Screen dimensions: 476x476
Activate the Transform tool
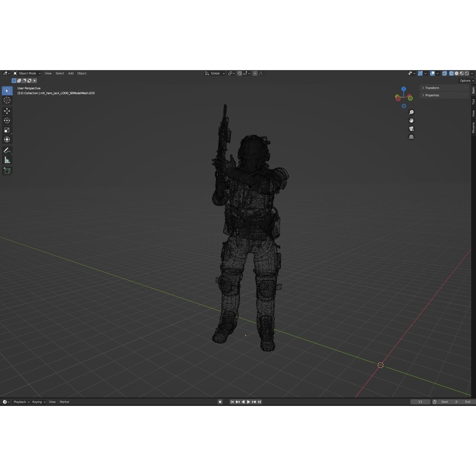[7, 140]
